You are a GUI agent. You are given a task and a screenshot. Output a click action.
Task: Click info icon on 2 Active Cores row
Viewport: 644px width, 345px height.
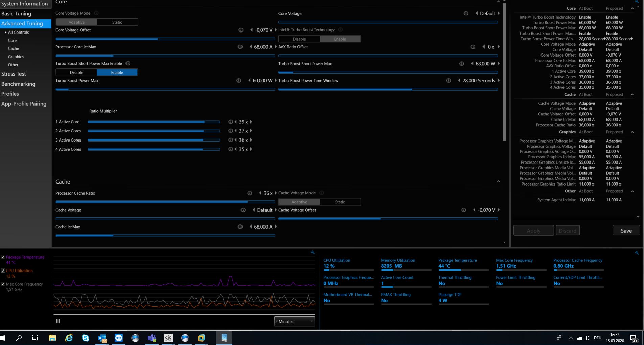coord(230,131)
